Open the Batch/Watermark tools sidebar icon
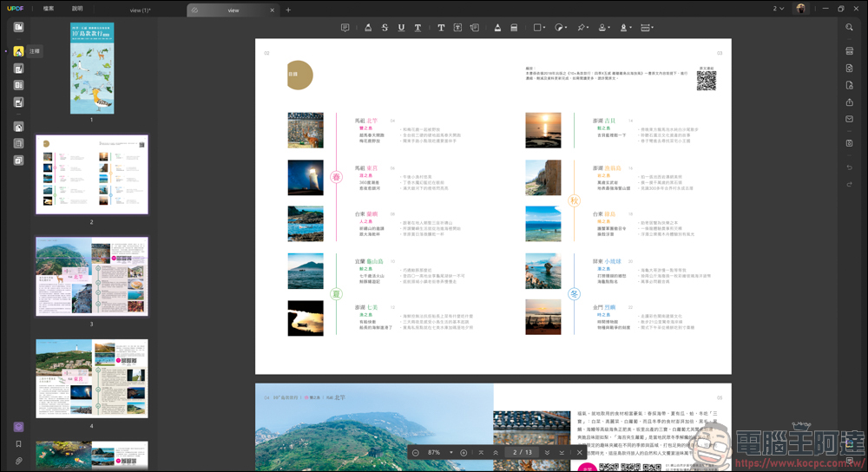The height and width of the screenshot is (472, 868). click(18, 161)
